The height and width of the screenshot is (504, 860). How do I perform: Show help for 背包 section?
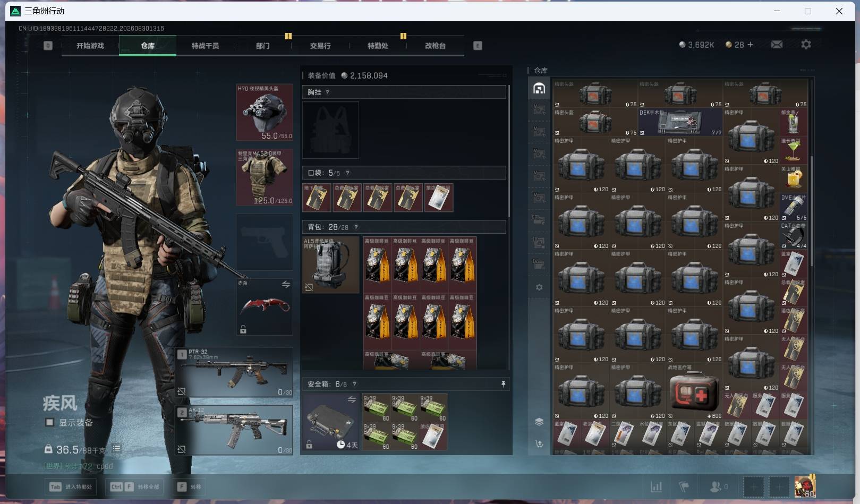pyautogui.click(x=356, y=227)
